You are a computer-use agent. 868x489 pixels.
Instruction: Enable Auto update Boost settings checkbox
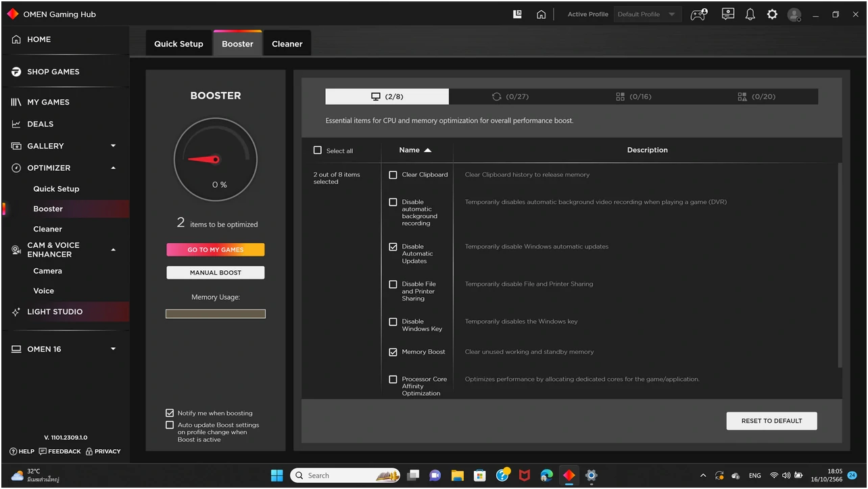(170, 425)
